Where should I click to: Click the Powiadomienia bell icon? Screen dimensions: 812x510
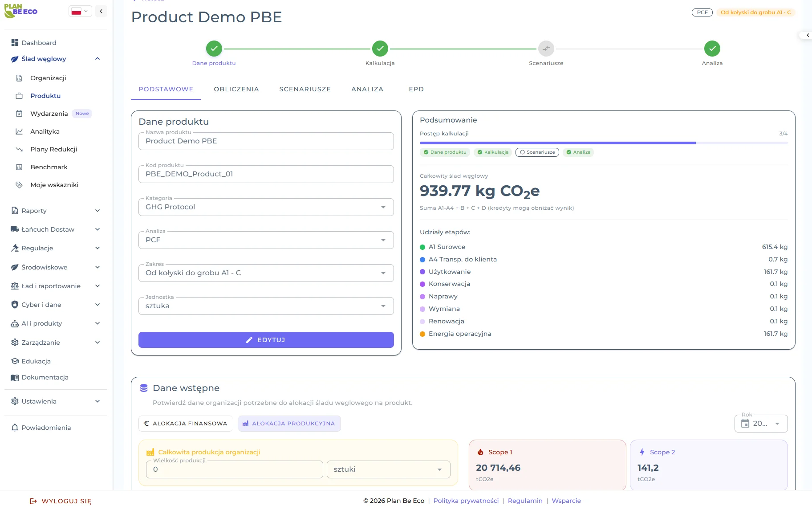pos(15,428)
